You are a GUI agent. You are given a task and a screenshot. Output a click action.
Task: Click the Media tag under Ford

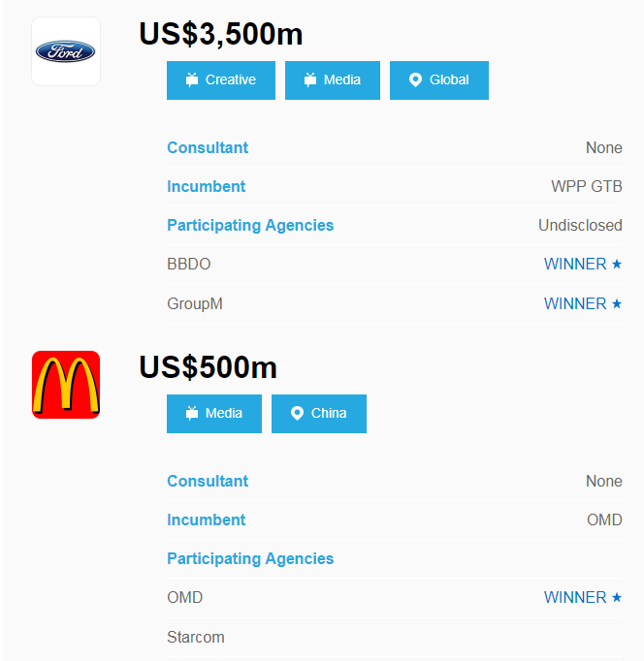333,80
